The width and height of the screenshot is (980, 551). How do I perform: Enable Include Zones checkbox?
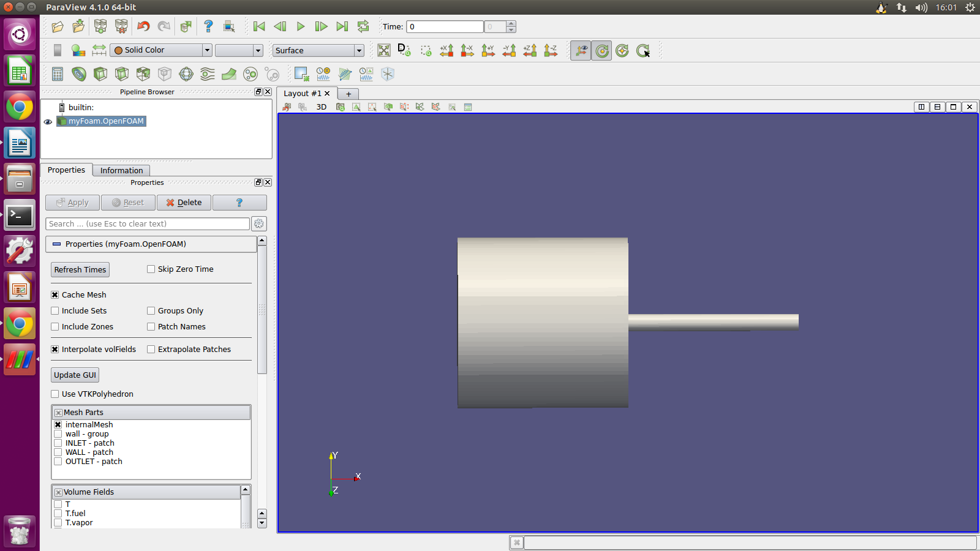coord(55,326)
